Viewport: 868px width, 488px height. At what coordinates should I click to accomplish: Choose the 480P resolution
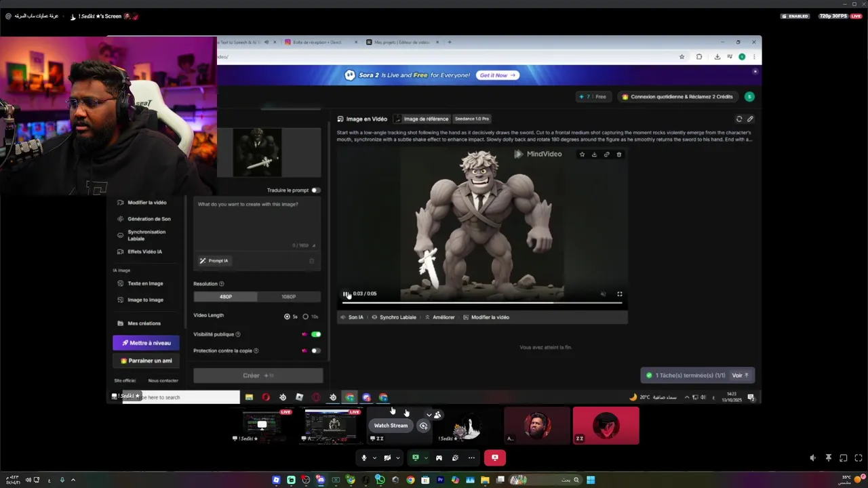click(225, 296)
